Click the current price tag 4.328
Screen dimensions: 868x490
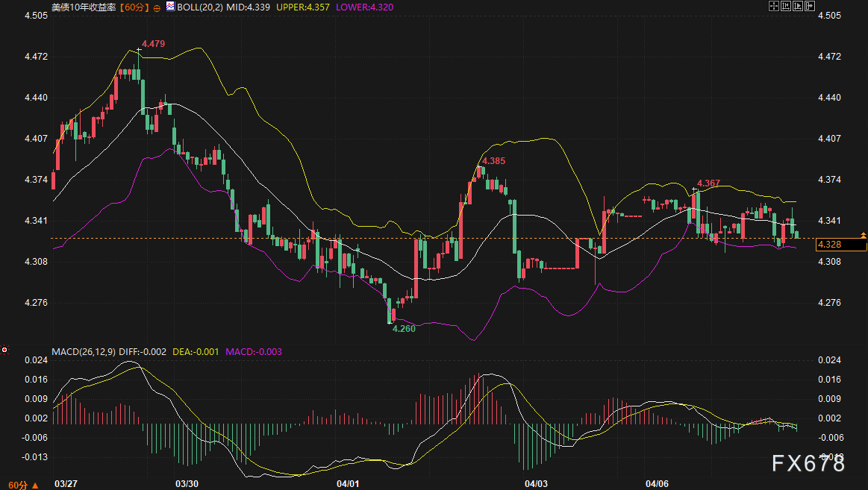pos(830,245)
